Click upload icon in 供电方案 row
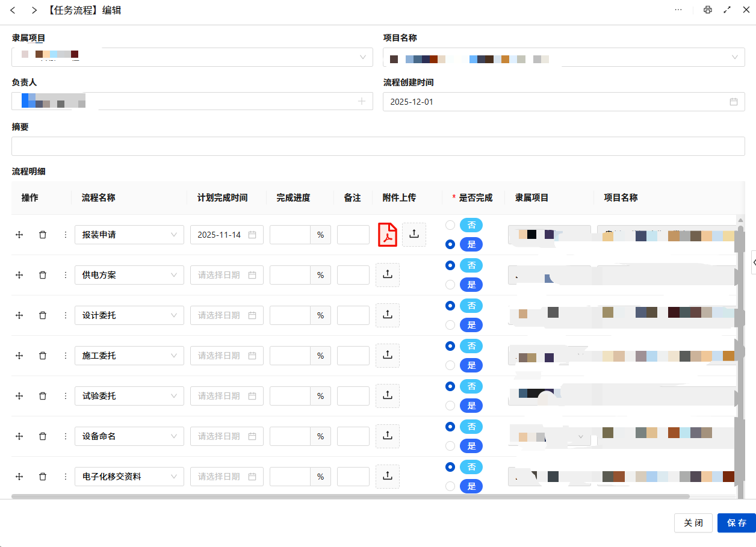The height and width of the screenshot is (547, 756). pyautogui.click(x=388, y=274)
